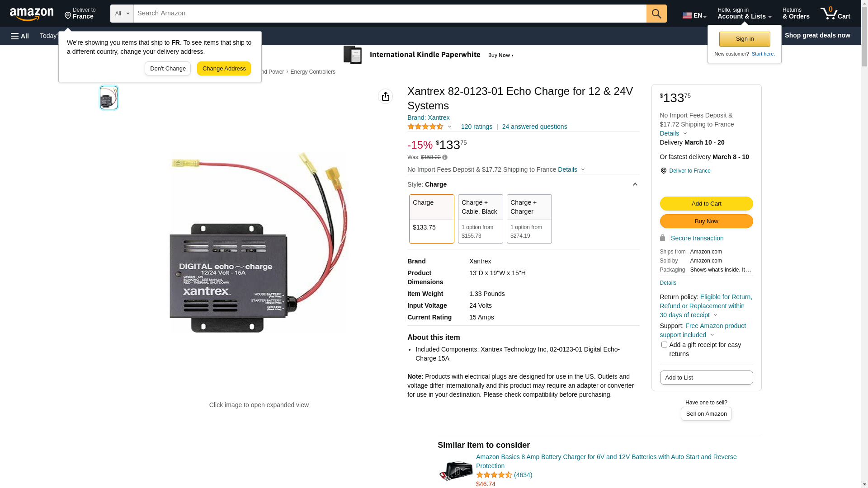Click the Amazon Basics charger thumbnail

(456, 471)
